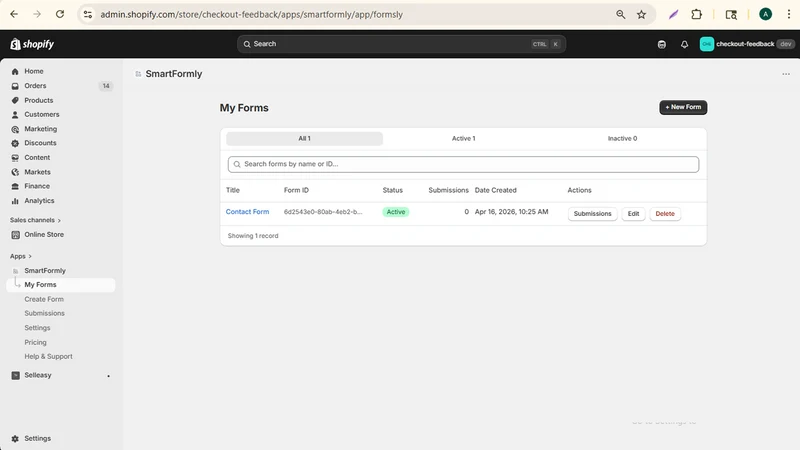
Task: Open Help & Support in sidebar
Action: point(48,356)
